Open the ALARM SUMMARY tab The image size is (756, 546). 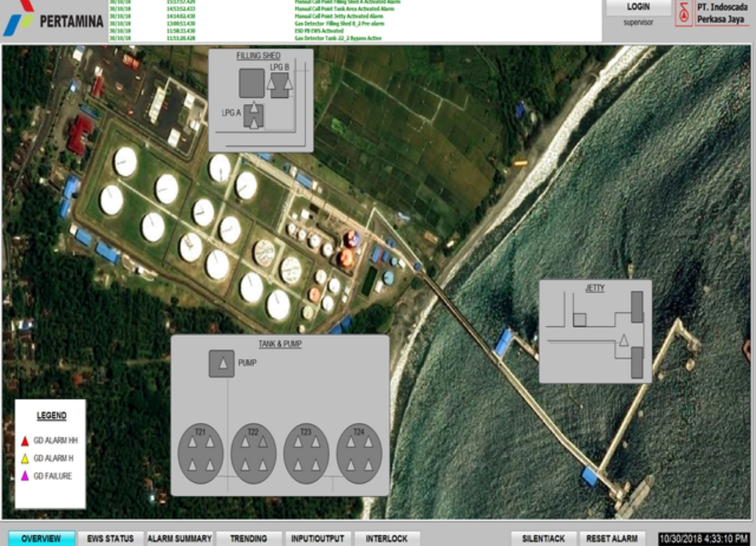[179, 539]
